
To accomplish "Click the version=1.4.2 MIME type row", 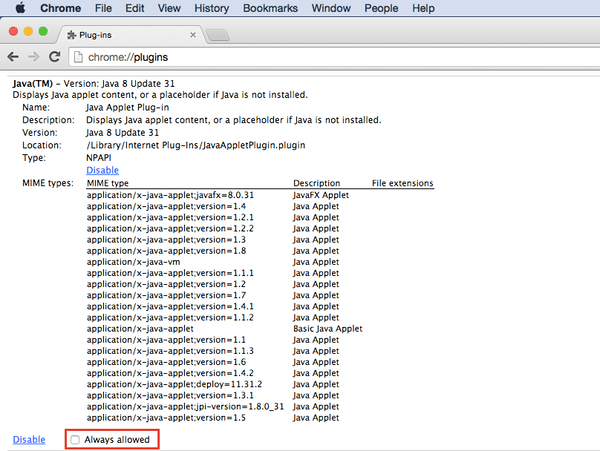I will (170, 373).
